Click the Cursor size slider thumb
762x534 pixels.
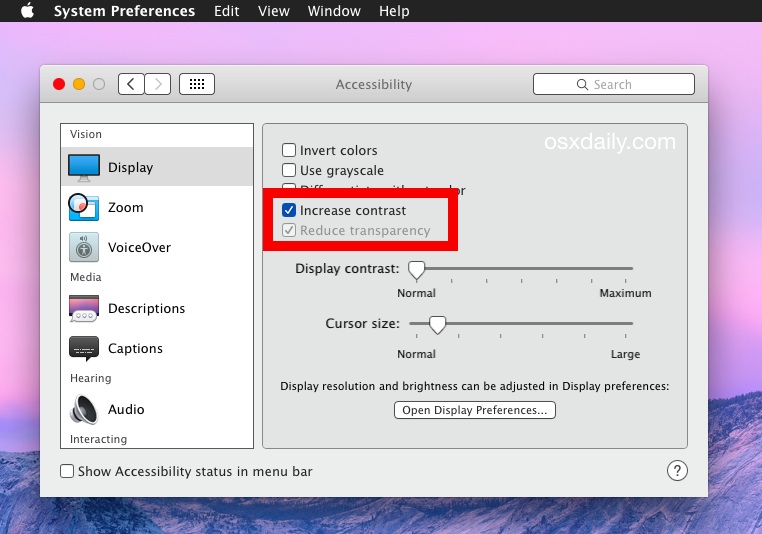click(437, 325)
